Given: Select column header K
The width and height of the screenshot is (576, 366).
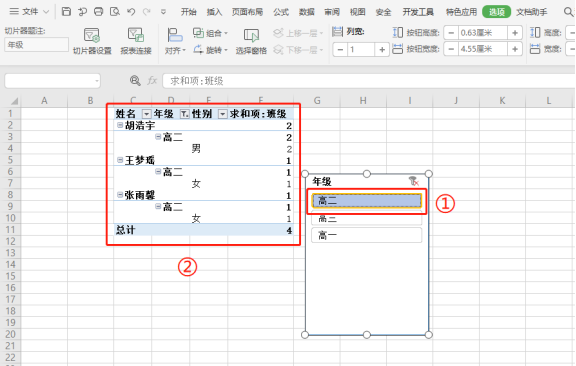Looking at the screenshot, I should (x=502, y=101).
